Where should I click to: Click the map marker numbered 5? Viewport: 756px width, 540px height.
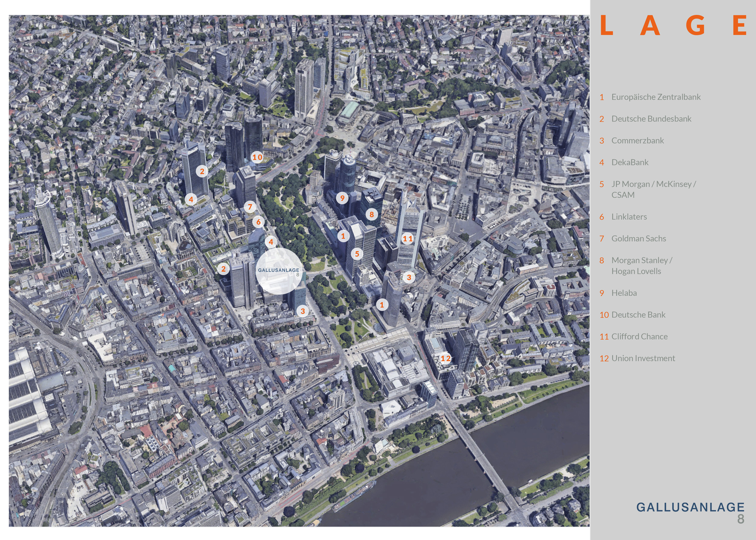tap(357, 254)
